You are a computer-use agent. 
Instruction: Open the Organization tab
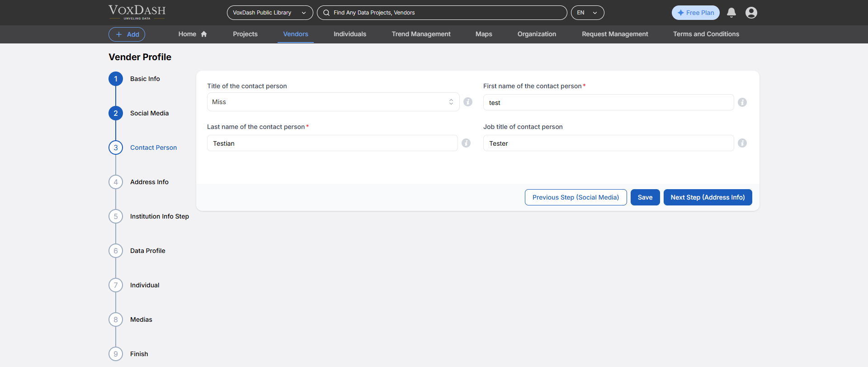coord(537,34)
